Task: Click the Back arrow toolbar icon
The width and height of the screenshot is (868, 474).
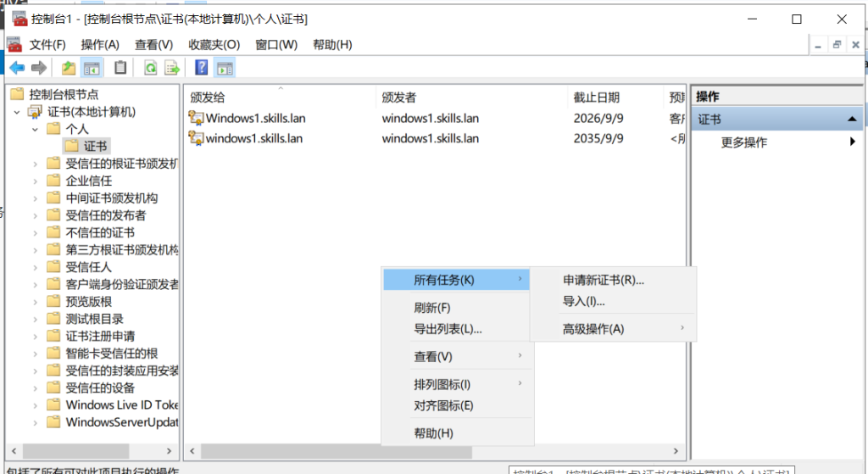Action: [17, 69]
